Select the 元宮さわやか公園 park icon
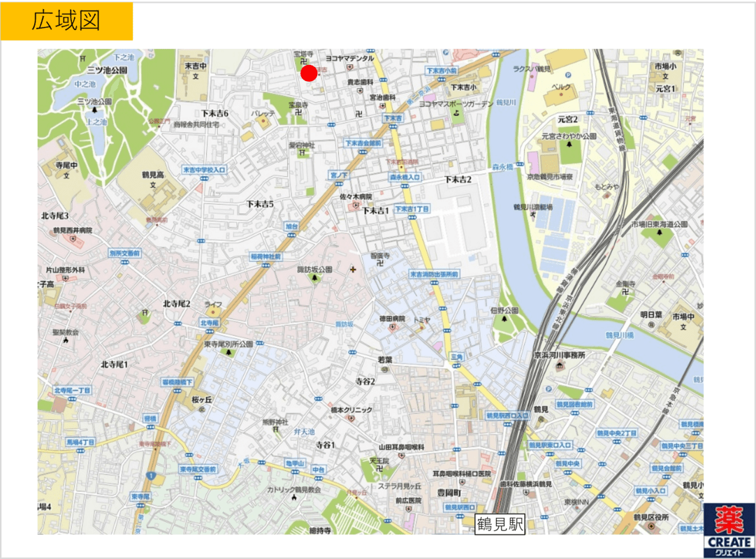756x559 pixels. click(569, 145)
